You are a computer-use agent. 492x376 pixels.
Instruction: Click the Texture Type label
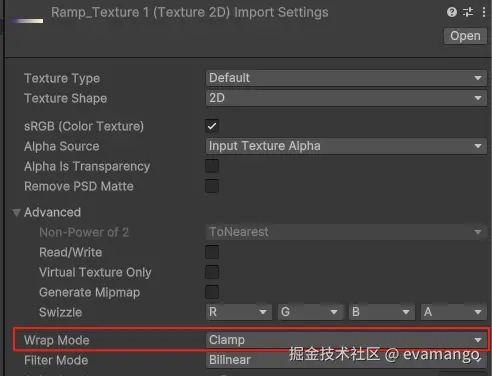[x=62, y=78]
